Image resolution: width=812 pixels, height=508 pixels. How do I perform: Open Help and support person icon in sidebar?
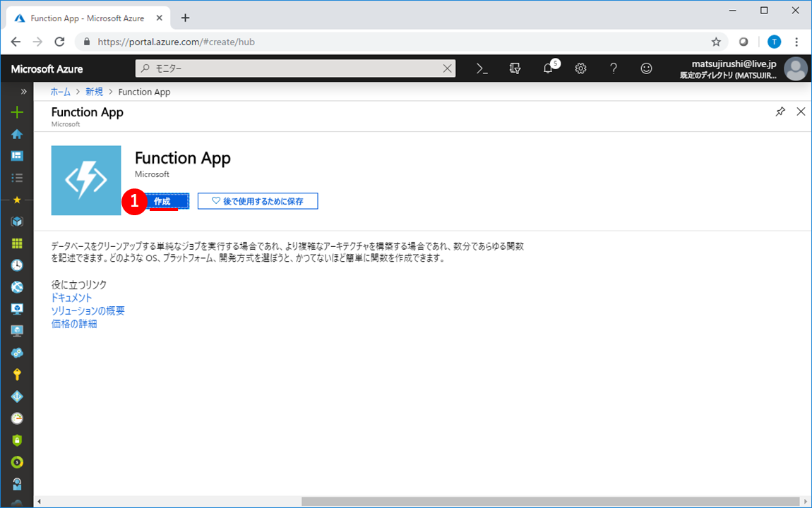point(17,484)
